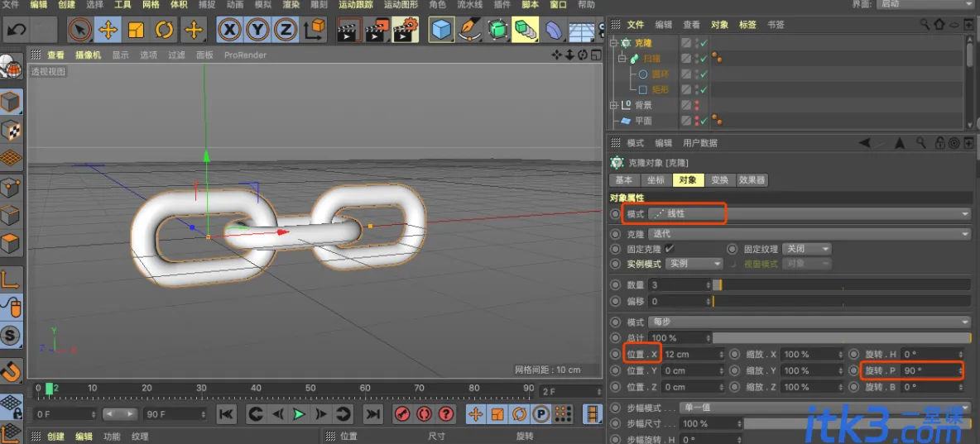980x444 pixels.
Task: Select the Move tool in top toolbar
Action: (108, 29)
